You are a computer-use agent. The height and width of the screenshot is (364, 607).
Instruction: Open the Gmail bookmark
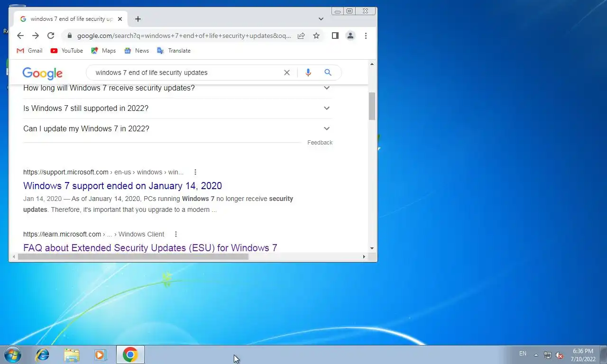point(29,51)
